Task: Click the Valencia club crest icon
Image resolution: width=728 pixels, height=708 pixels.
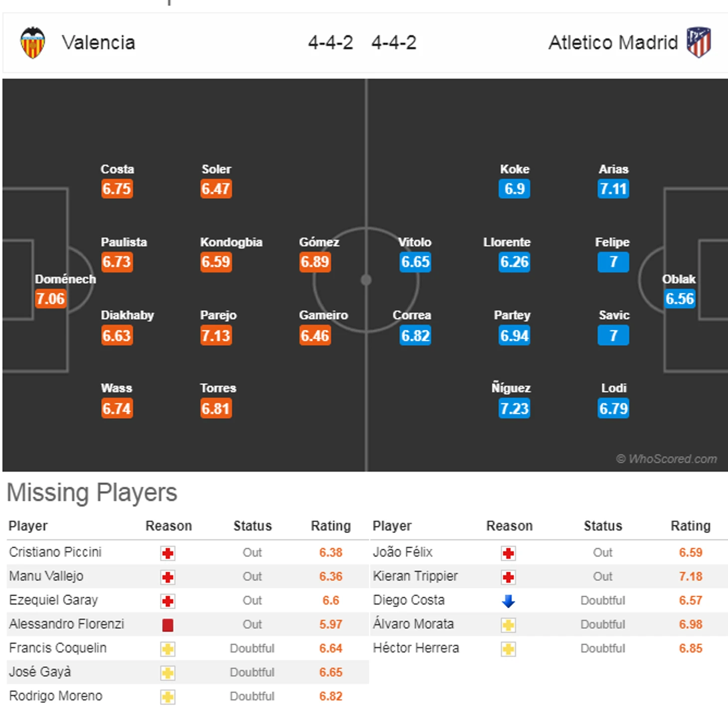Action: pyautogui.click(x=32, y=43)
